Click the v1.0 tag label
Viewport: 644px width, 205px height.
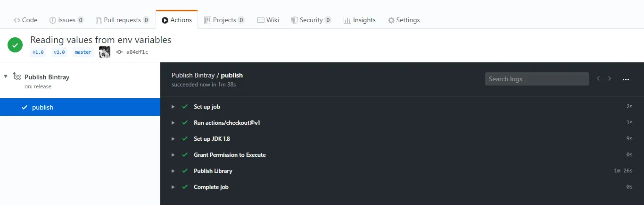point(38,52)
